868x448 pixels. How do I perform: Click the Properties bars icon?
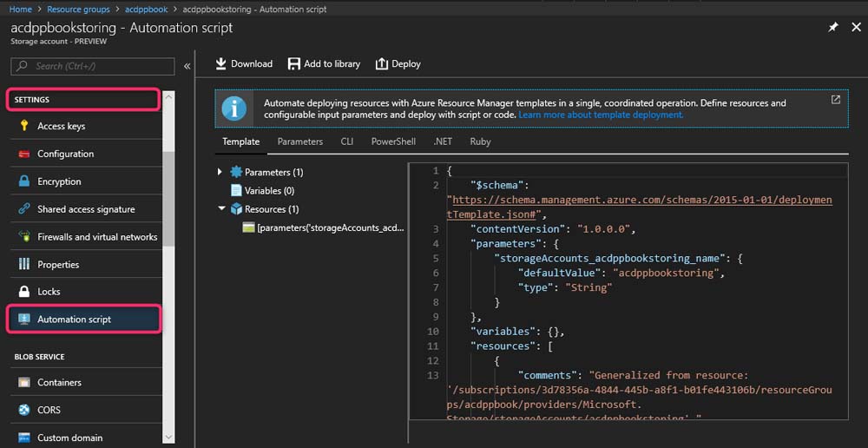tap(23, 265)
